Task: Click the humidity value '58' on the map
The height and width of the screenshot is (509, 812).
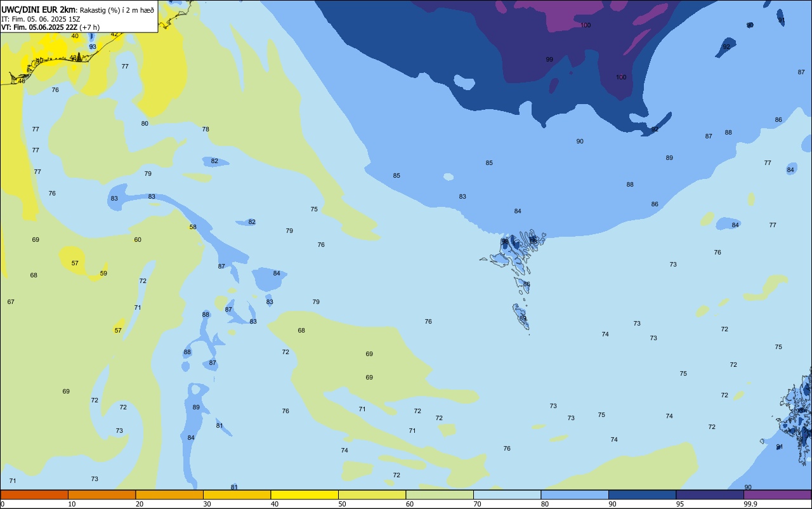Action: 193,227
